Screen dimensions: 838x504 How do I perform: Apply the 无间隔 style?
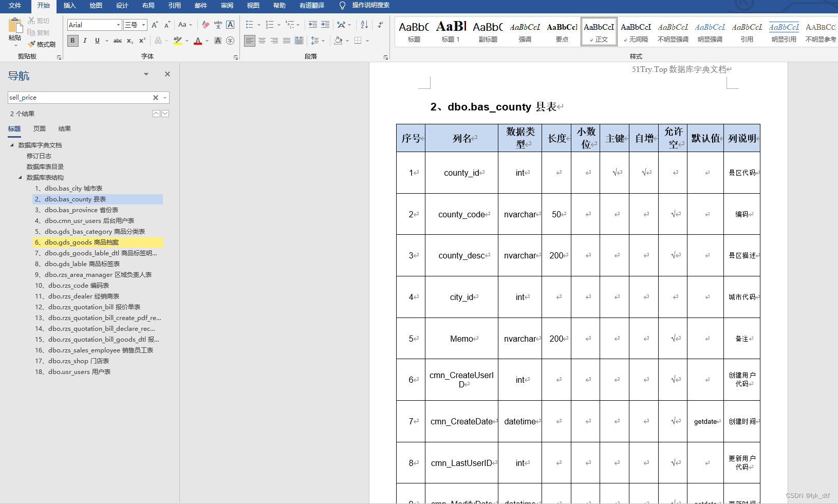[x=636, y=32]
